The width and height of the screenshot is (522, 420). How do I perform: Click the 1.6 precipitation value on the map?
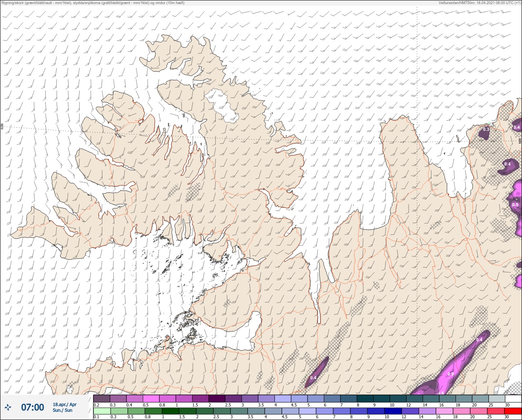(441, 393)
